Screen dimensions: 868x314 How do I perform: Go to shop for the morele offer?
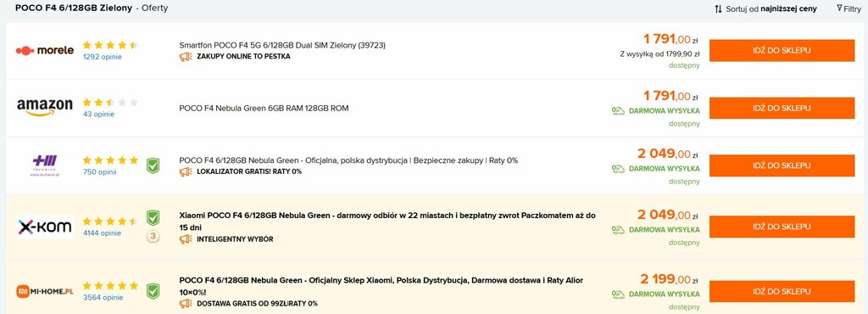[782, 50]
